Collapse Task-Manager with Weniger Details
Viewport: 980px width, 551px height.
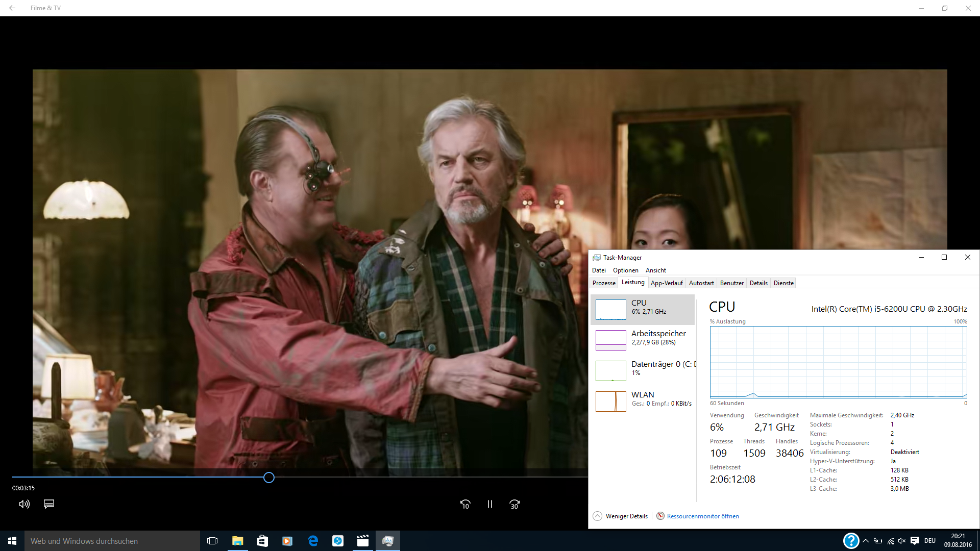(x=621, y=516)
